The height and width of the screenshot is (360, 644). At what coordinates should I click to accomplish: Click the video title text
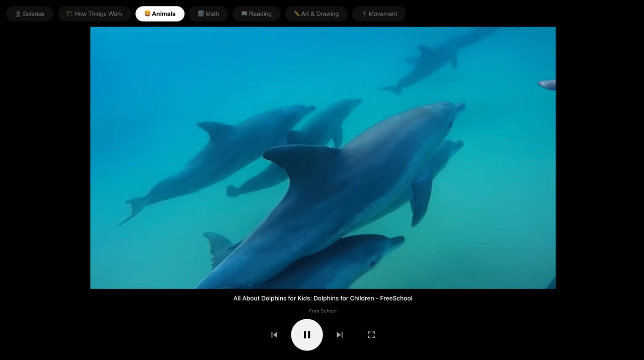(x=323, y=298)
